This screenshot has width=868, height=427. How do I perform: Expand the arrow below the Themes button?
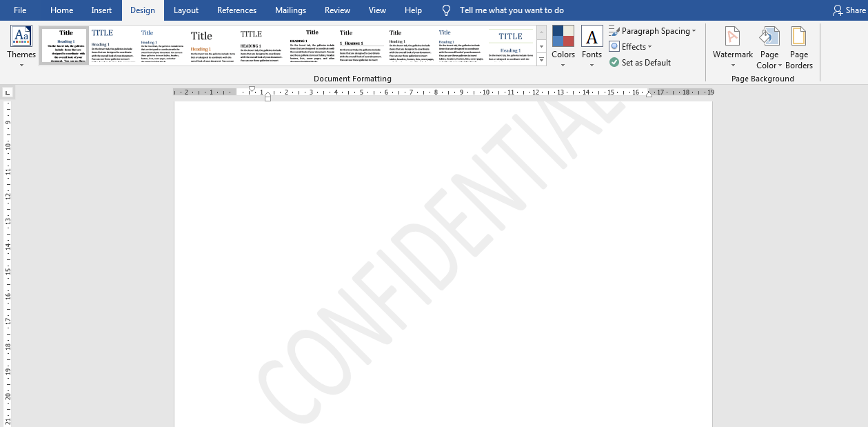[21, 66]
